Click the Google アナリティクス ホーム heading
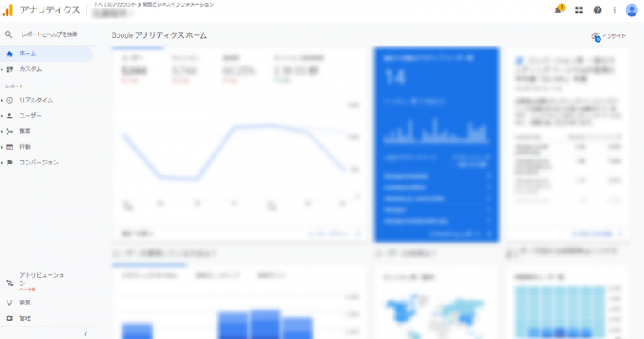Image resolution: width=644 pixels, height=339 pixels. tap(159, 35)
